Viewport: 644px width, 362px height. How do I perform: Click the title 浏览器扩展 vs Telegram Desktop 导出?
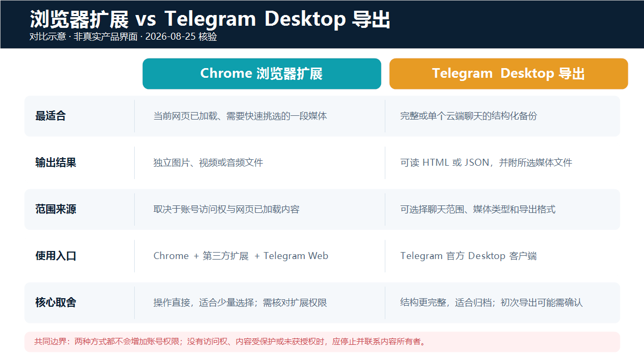click(210, 19)
